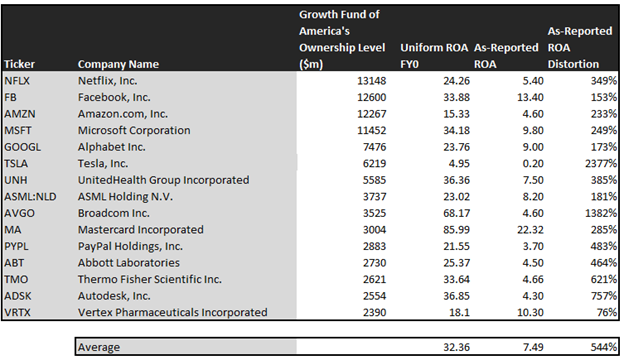
Task: Select the PYPL ticker cell
Action: (16, 247)
